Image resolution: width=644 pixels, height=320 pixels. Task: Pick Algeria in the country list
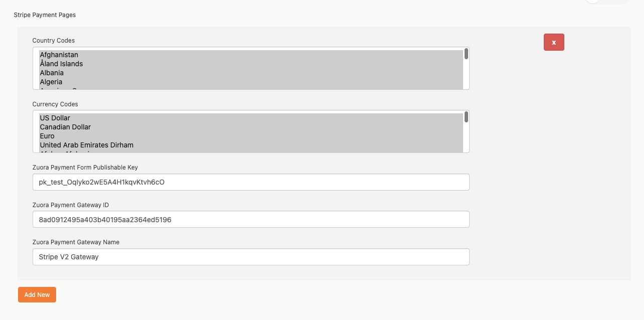pyautogui.click(x=51, y=82)
